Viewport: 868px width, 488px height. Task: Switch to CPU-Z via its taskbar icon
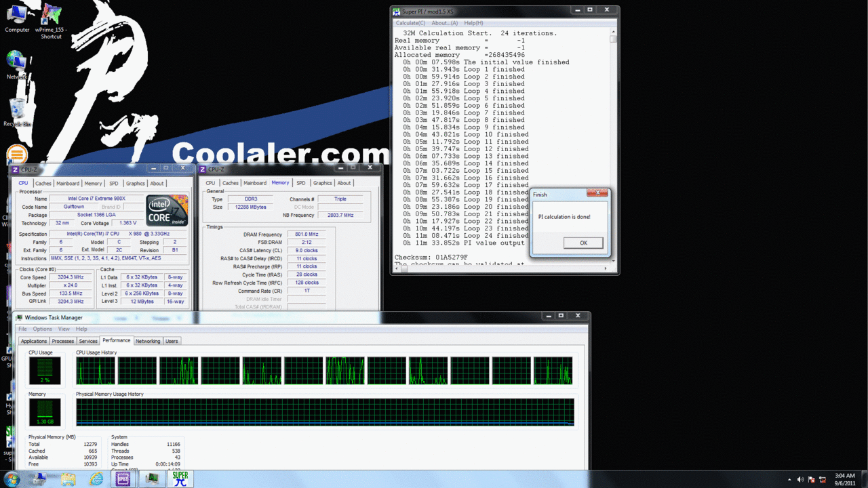tap(124, 479)
